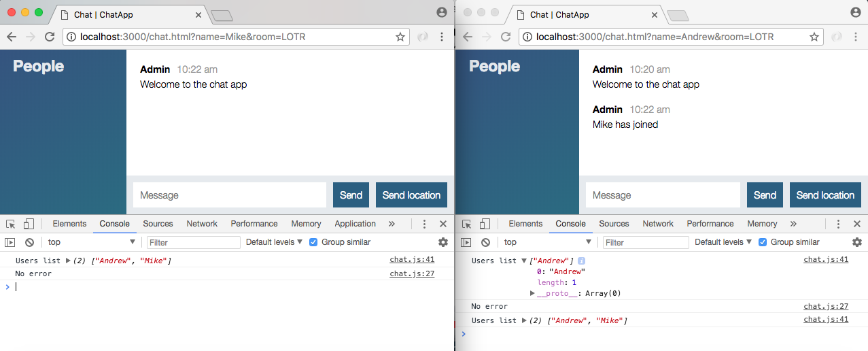Focus the Message field in Mike's chat
Screen dimensions: 868x351
[x=230, y=195]
